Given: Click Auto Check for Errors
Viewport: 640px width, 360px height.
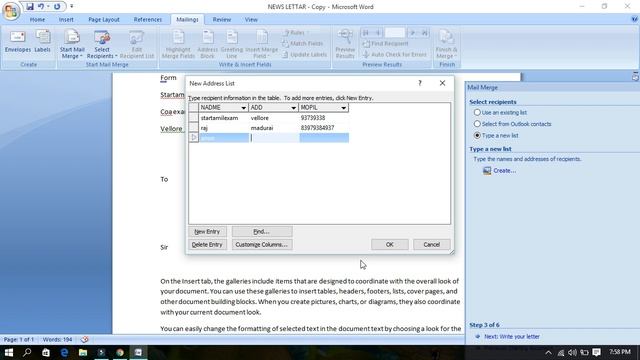Looking at the screenshot, I should 394,54.
